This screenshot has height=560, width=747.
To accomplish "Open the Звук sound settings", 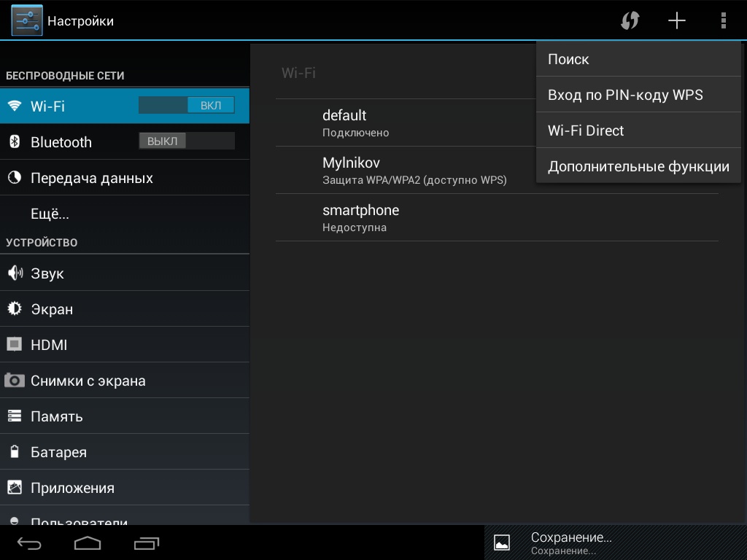I will 124,273.
